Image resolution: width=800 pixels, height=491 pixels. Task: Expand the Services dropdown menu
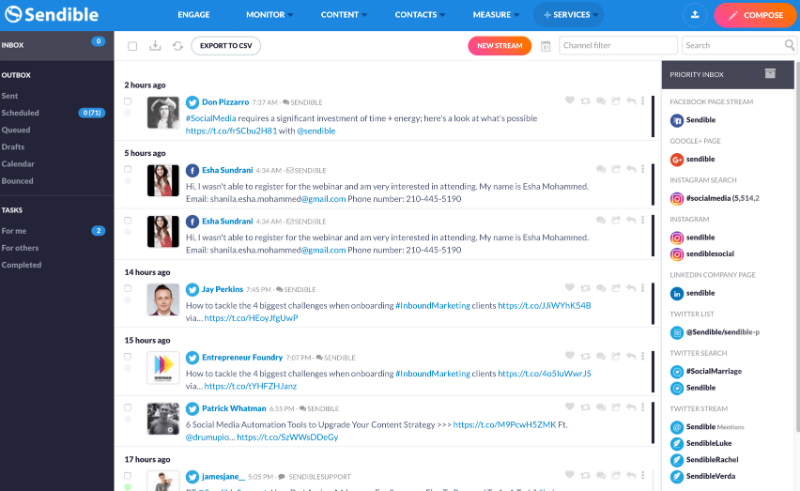click(573, 15)
